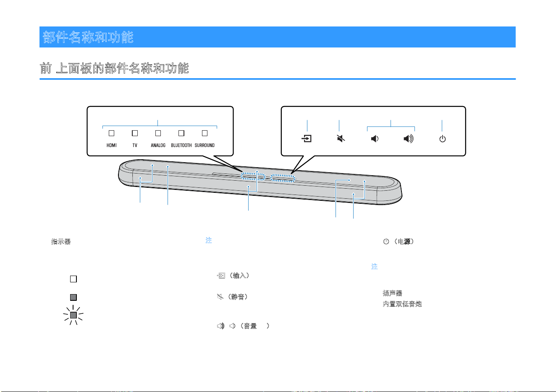Click the 内置双低音炮 label text
556x392 pixels.
(x=402, y=304)
